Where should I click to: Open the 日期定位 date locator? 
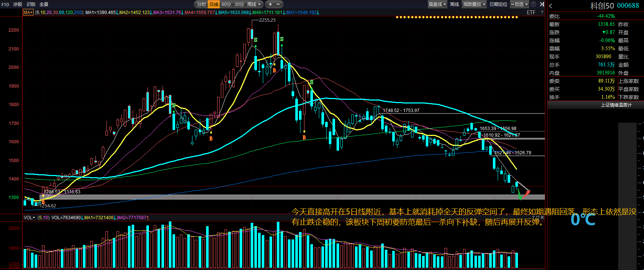(498, 4)
